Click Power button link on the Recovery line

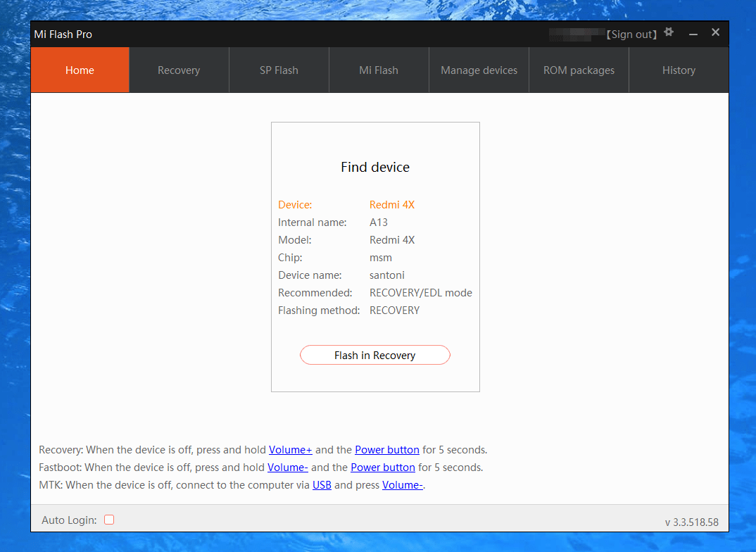tap(386, 449)
